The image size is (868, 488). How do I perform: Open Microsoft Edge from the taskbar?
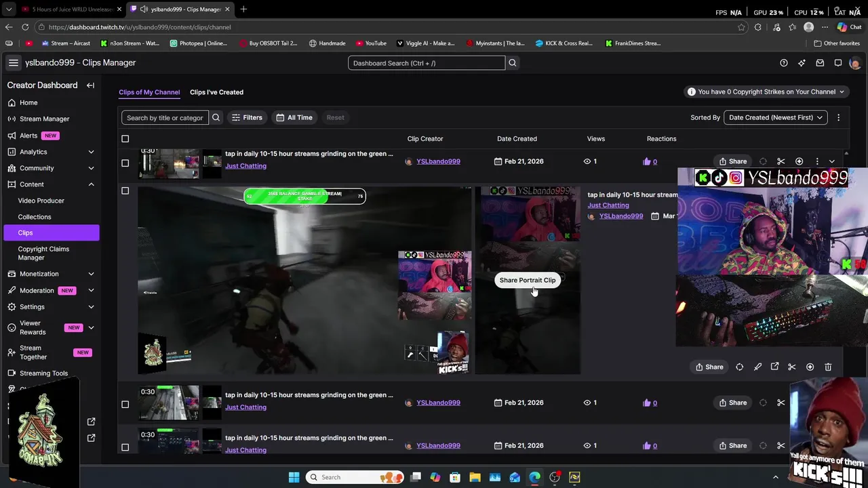[534, 477]
